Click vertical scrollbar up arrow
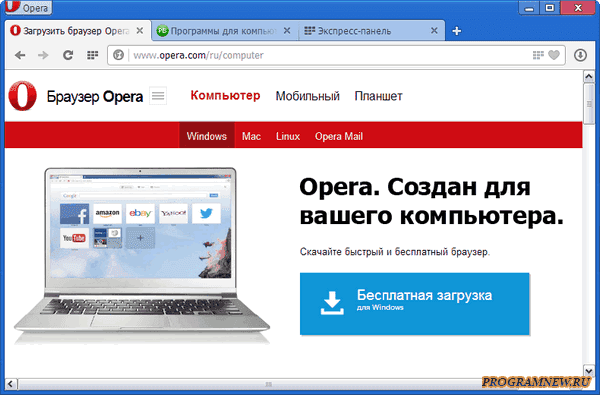Viewport: 600px width, 395px height. pos(589,77)
